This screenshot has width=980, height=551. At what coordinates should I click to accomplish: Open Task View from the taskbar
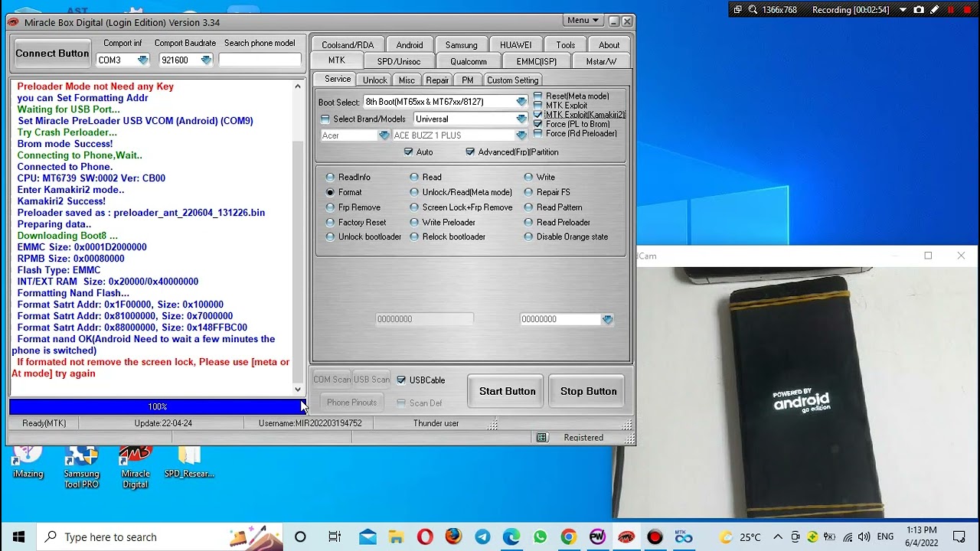tap(335, 536)
